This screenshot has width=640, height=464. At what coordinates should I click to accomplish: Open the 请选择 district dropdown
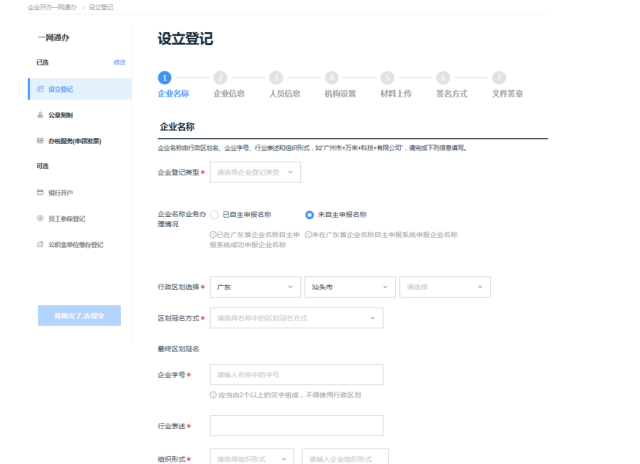coord(445,287)
